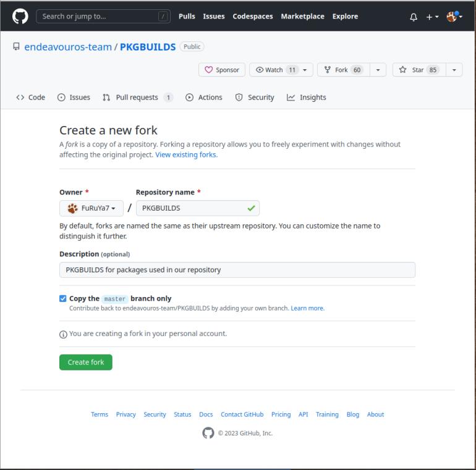The image size is (476, 470).
Task: Click the Star count 85 badge
Action: (433, 70)
